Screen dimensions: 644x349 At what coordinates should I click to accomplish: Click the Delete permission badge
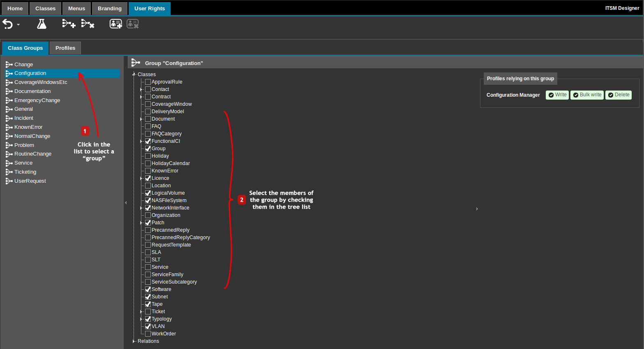point(618,95)
